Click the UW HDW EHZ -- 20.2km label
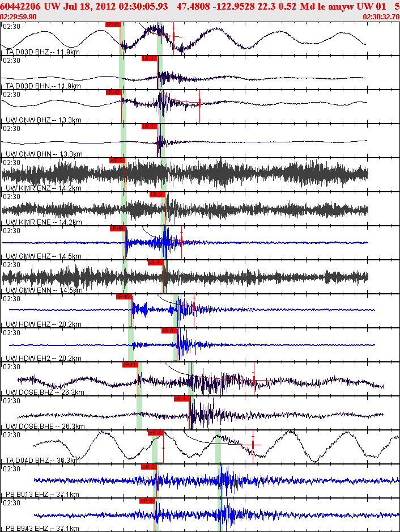This screenshot has width=400, height=532. 44,324
